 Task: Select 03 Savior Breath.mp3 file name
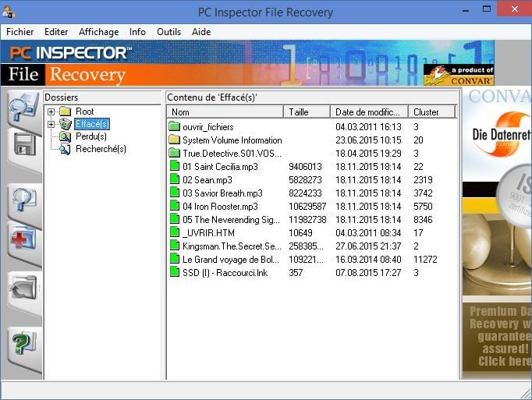tap(222, 193)
